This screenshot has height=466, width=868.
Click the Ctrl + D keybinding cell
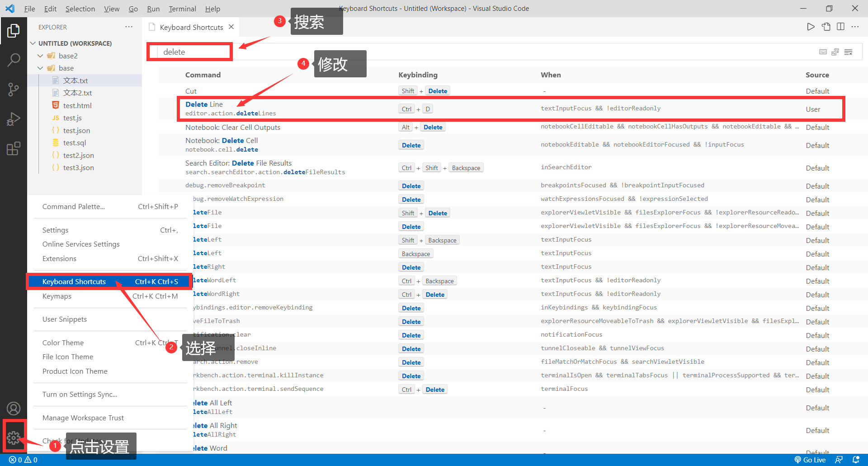pos(416,109)
